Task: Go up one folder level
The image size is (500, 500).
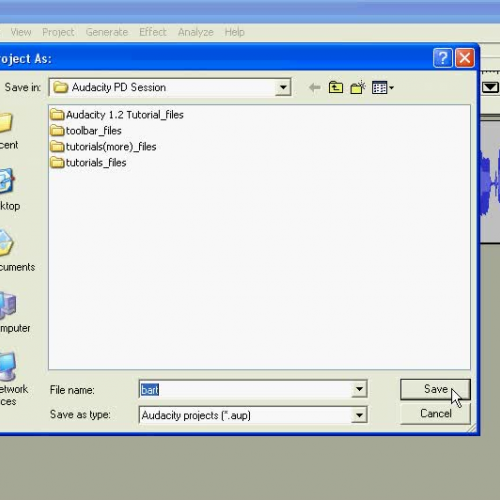Action: click(336, 87)
